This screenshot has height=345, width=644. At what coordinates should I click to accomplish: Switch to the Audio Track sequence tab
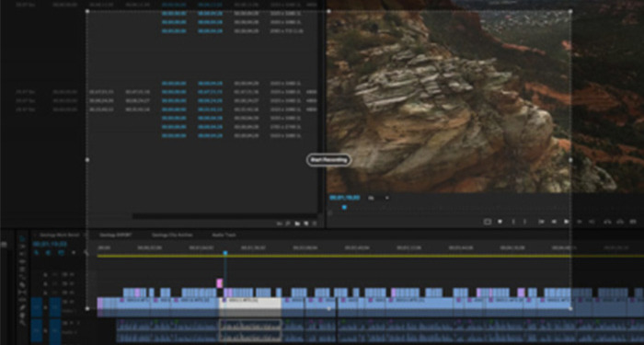(x=224, y=235)
